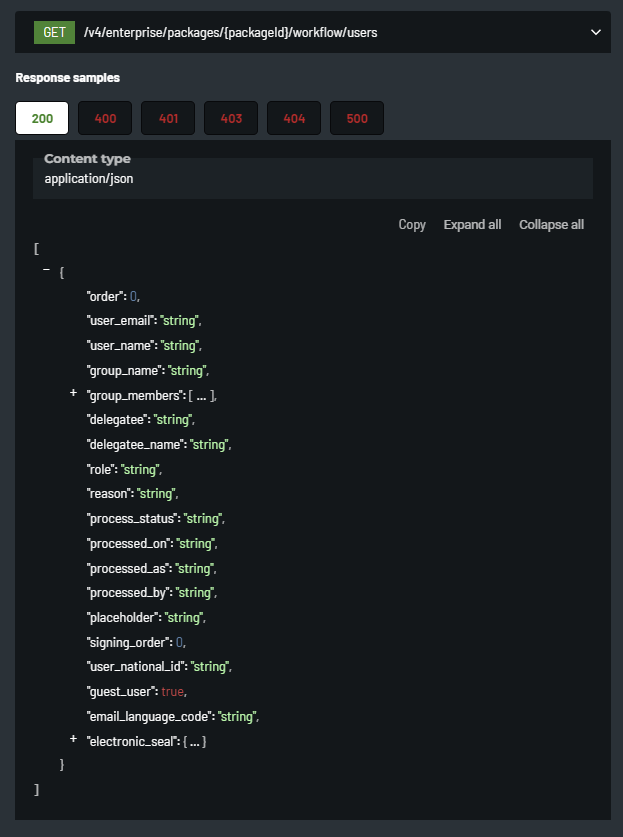
Task: Copy the JSON response sample
Action: point(412,225)
